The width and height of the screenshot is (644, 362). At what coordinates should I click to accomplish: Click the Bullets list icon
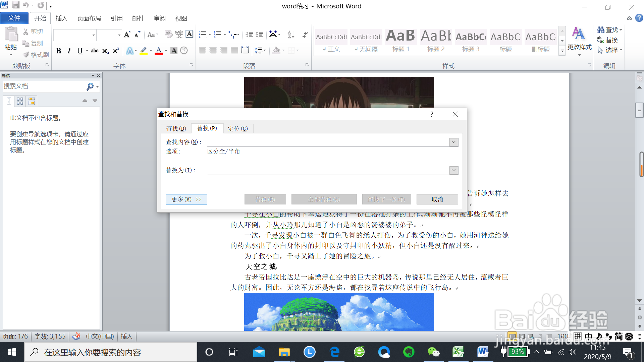(203, 34)
